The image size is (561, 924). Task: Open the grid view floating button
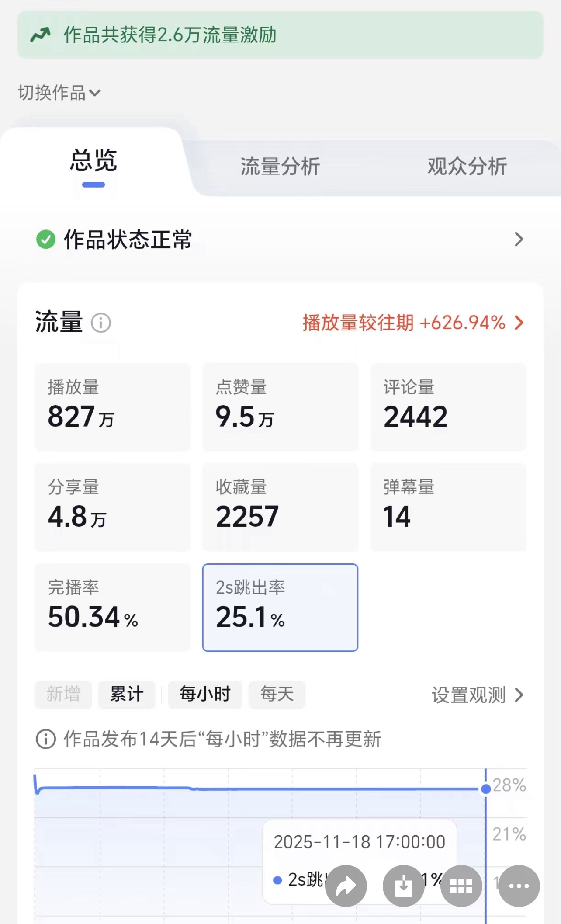pos(461,886)
